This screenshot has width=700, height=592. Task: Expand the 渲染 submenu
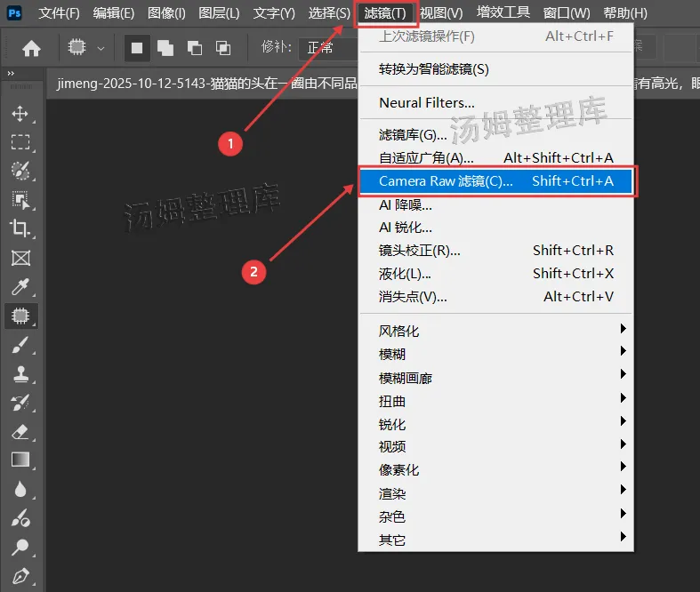coord(495,493)
